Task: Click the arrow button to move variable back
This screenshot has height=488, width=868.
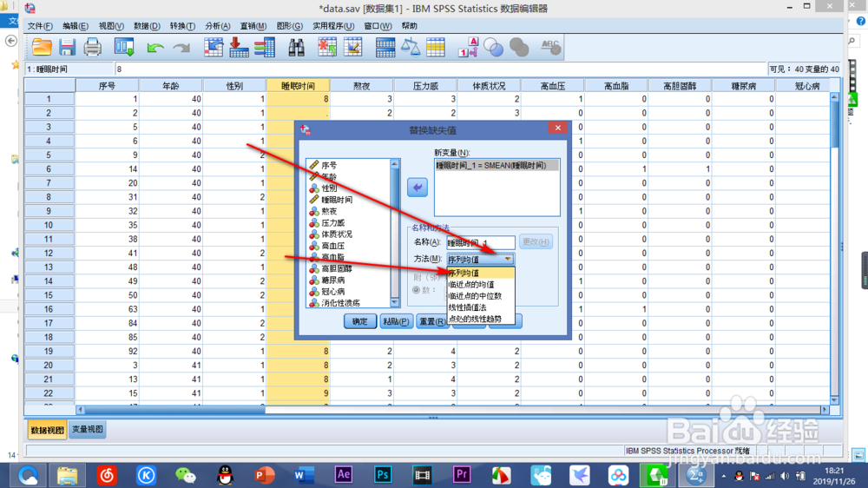Action: tap(418, 188)
